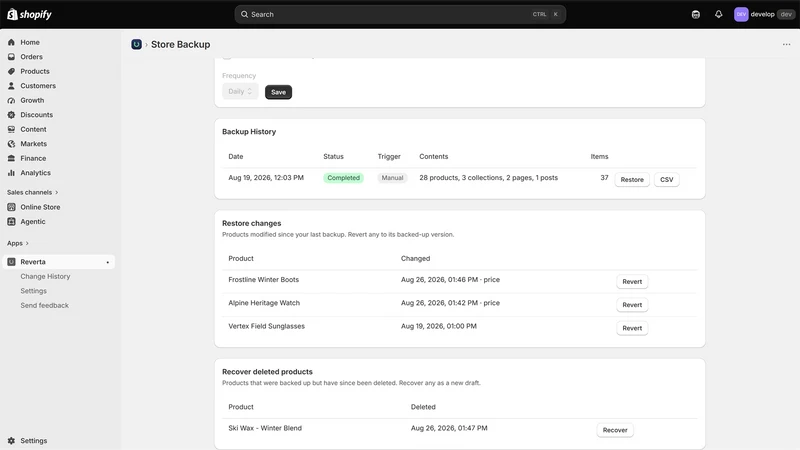Expand the Sales channels section
Viewport: 800px width, 450px height.
coord(33,192)
